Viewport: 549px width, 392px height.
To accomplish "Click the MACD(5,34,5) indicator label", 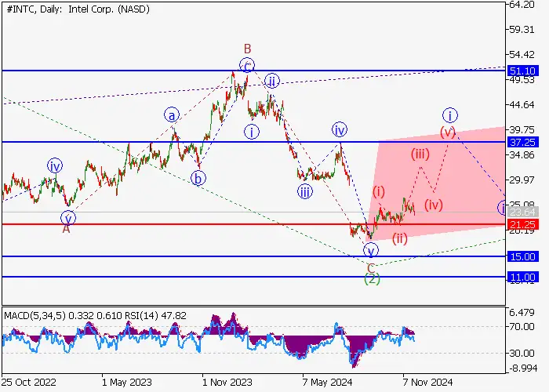I will coord(35,316).
